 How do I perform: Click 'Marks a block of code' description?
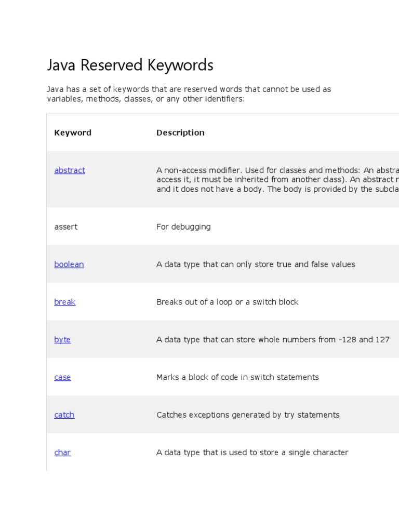coord(237,377)
